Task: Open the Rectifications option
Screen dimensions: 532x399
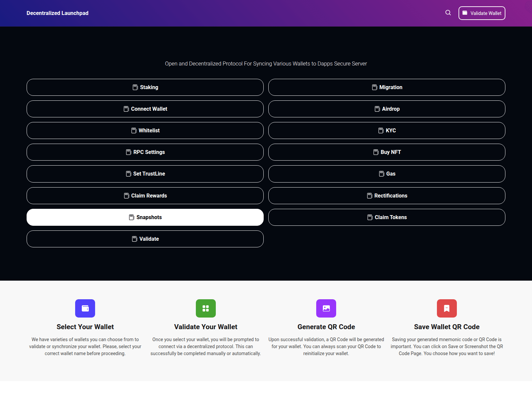Action: pyautogui.click(x=387, y=196)
